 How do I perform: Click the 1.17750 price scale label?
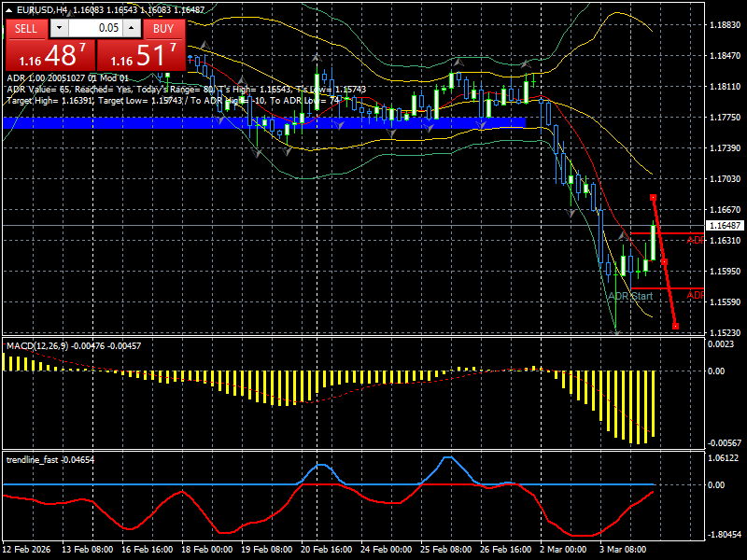[726, 118]
